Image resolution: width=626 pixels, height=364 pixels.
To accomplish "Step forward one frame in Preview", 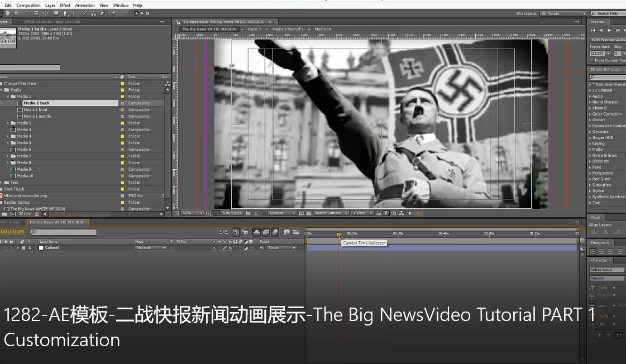I will [x=618, y=30].
